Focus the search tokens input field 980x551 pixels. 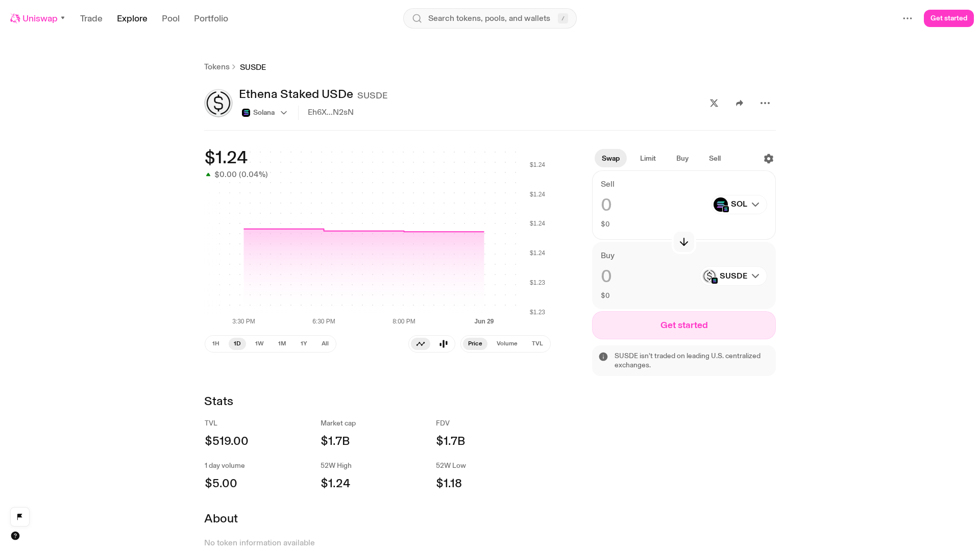(x=490, y=18)
